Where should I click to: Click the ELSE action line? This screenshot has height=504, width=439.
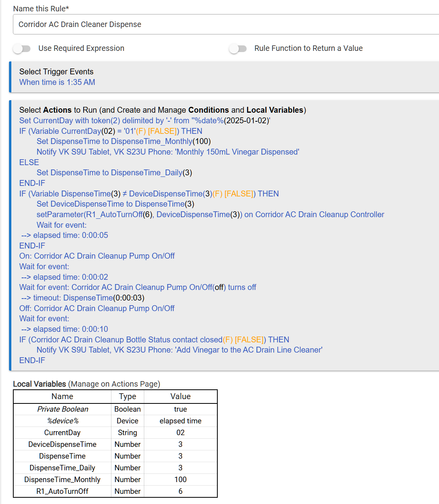click(29, 162)
